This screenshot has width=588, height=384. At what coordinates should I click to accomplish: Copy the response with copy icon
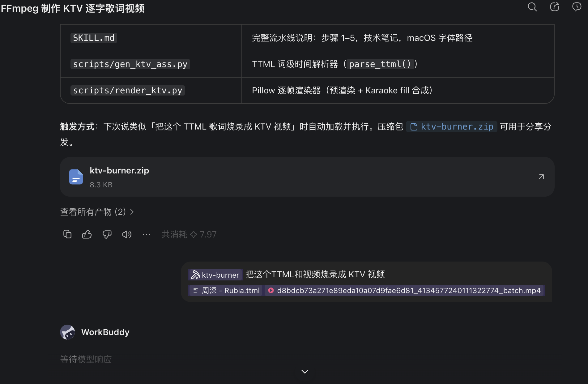67,234
